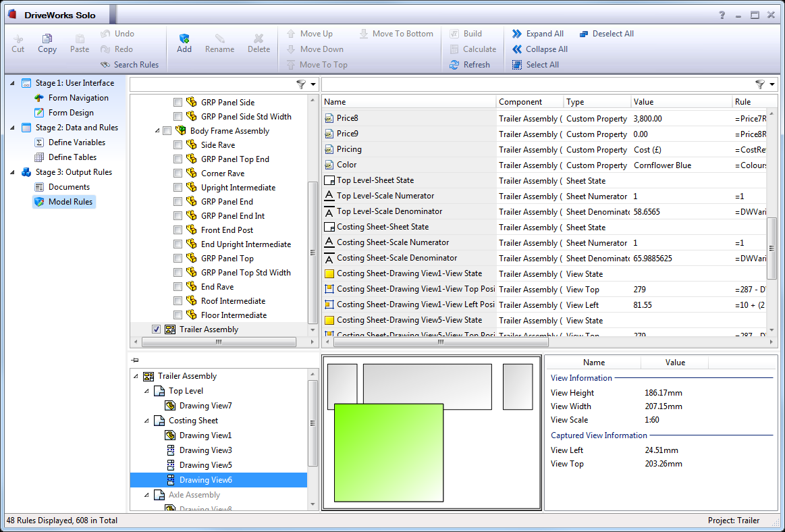
Task: Check Roof Intermediate checkbox
Action: [x=178, y=301]
